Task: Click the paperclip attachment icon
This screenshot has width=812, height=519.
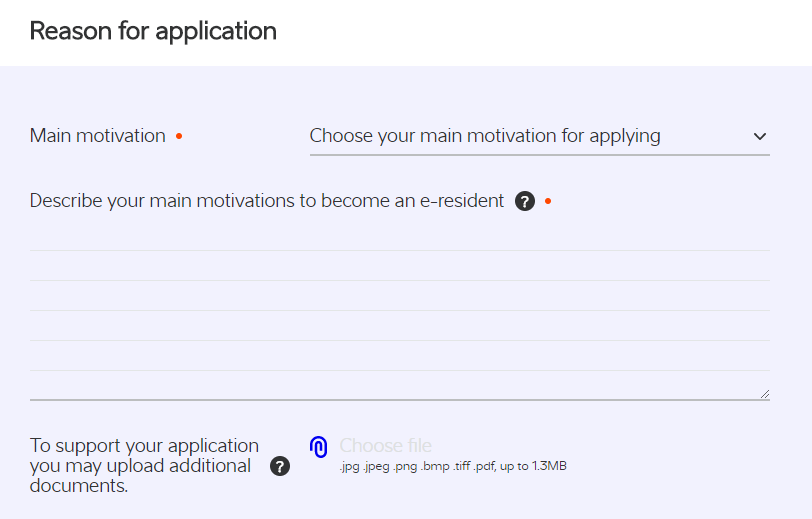Action: (318, 446)
